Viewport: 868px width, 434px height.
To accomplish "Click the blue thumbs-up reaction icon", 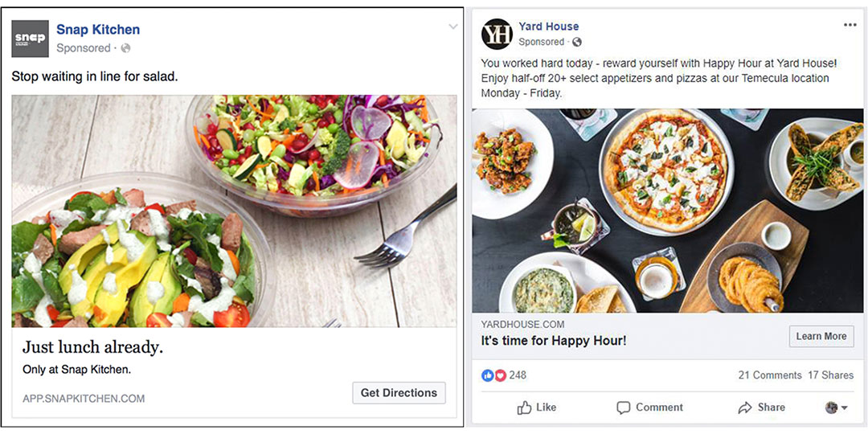I will click(487, 375).
